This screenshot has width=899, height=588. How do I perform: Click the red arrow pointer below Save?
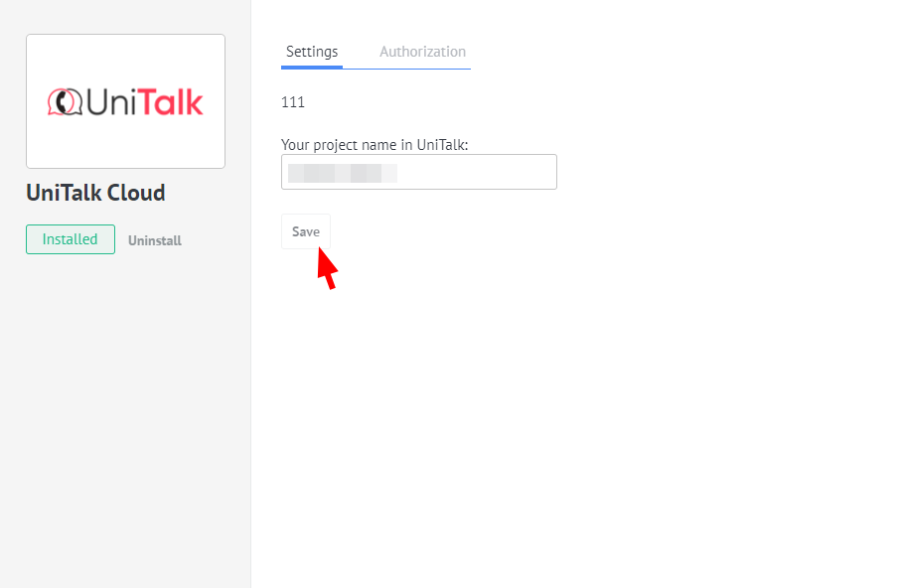[x=327, y=269]
